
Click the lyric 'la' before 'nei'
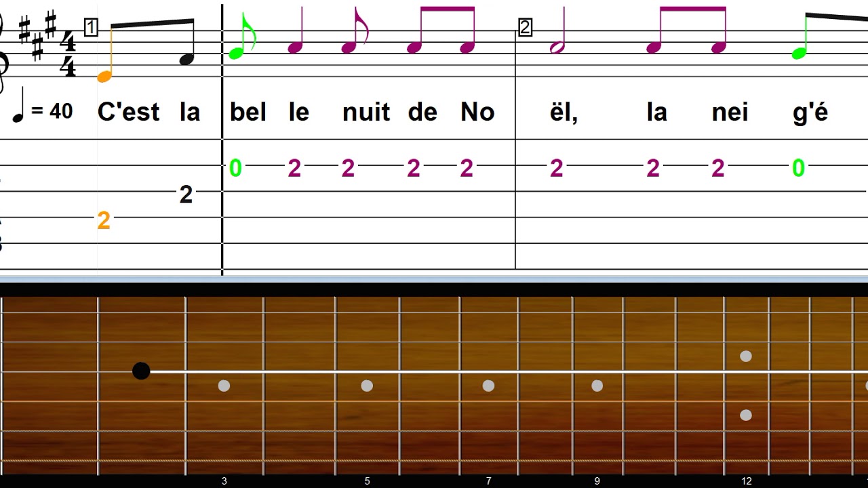pyautogui.click(x=656, y=112)
